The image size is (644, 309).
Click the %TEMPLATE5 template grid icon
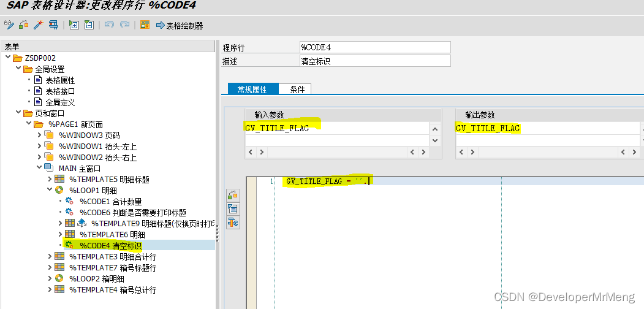click(59, 179)
